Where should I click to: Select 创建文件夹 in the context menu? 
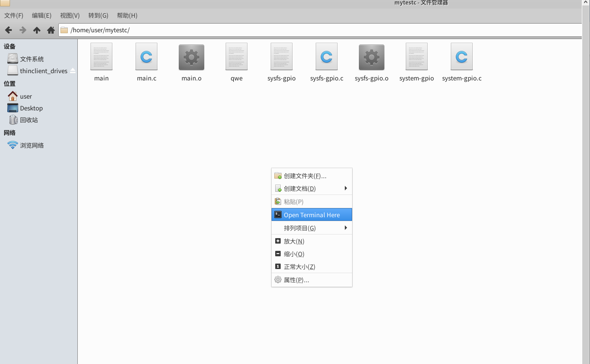(x=305, y=176)
